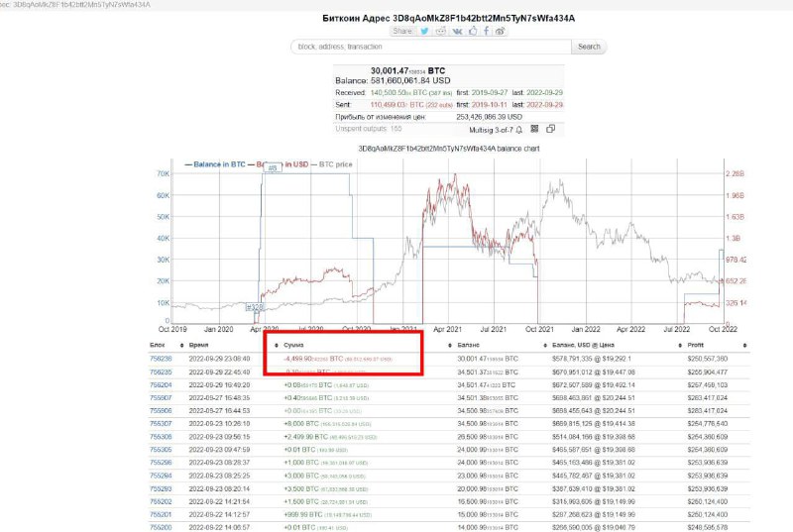
Task: Open the Received first date 2019-09-27
Action: (x=489, y=93)
